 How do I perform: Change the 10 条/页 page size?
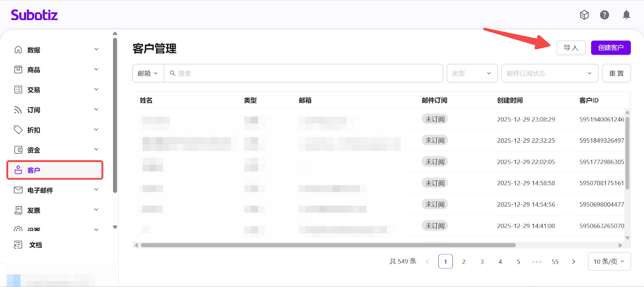tap(609, 261)
